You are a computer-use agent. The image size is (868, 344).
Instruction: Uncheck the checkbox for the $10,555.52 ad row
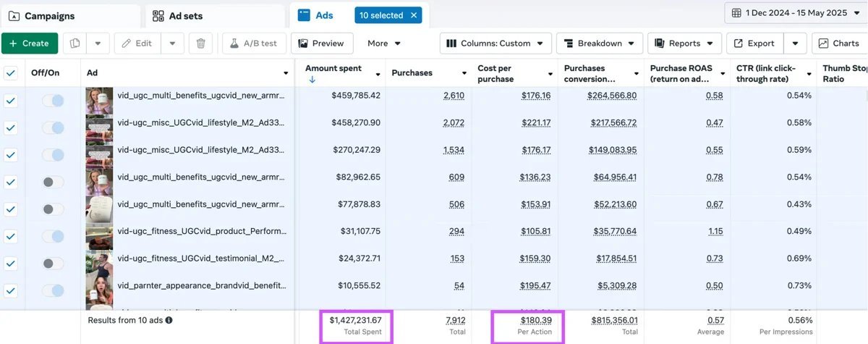pyautogui.click(x=11, y=290)
